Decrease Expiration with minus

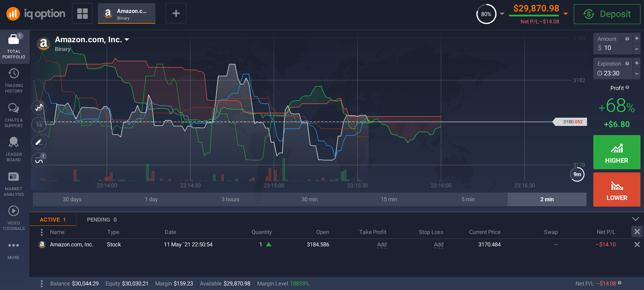(x=637, y=74)
